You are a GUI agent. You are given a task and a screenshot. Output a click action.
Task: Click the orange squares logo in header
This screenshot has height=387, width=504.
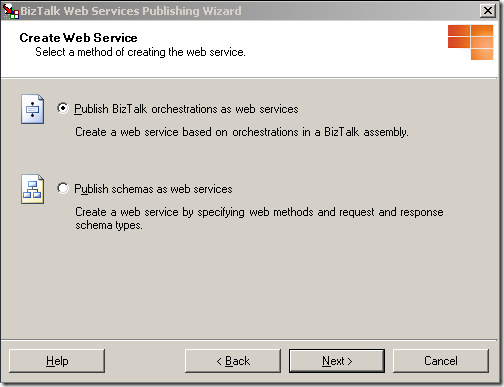pos(470,42)
